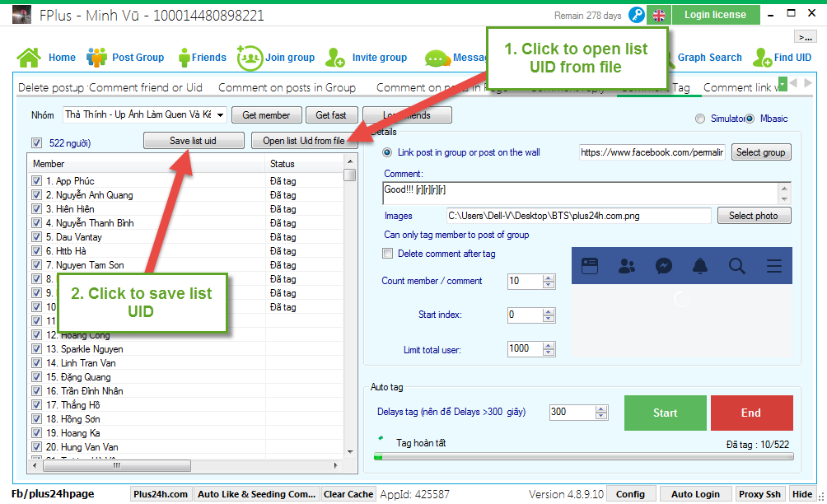Show next tabs with right arrow

(x=807, y=83)
